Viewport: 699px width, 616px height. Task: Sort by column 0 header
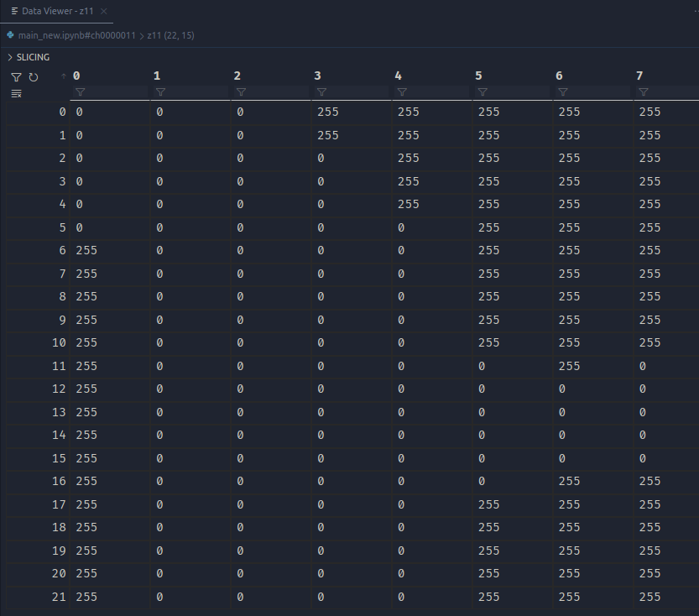(76, 76)
